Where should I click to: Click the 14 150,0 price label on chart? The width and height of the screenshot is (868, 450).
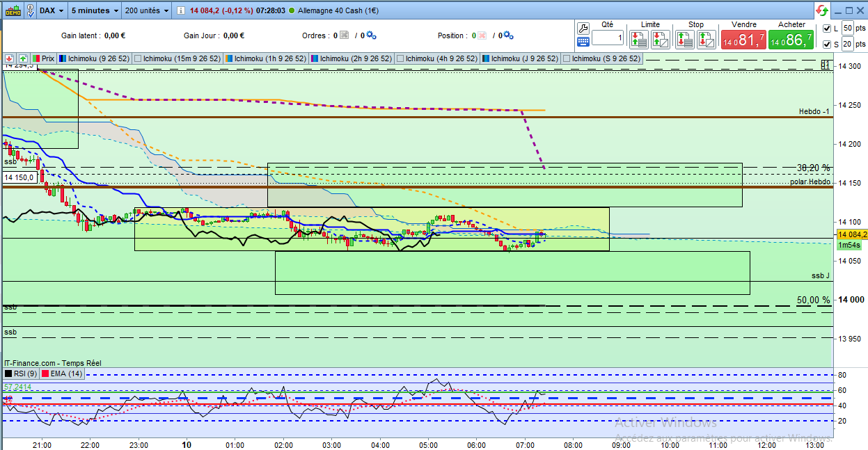coord(19,177)
